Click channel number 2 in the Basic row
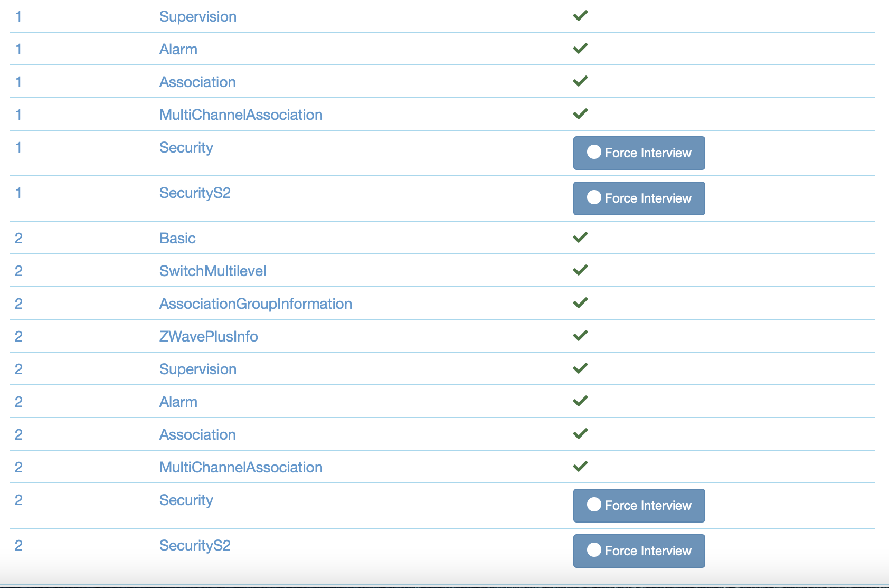 (18, 239)
